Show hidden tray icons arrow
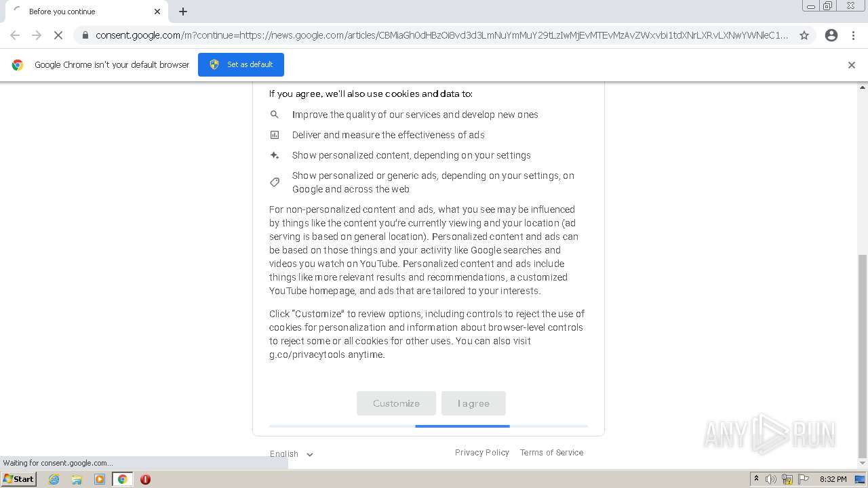This screenshot has width=868, height=488. tap(756, 479)
